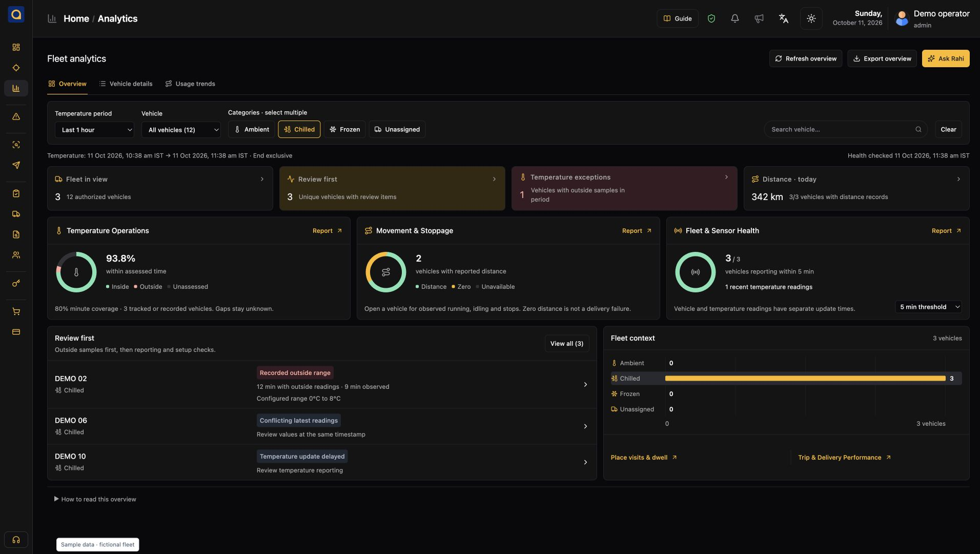
Task: Click Refresh overview button
Action: [805, 58]
